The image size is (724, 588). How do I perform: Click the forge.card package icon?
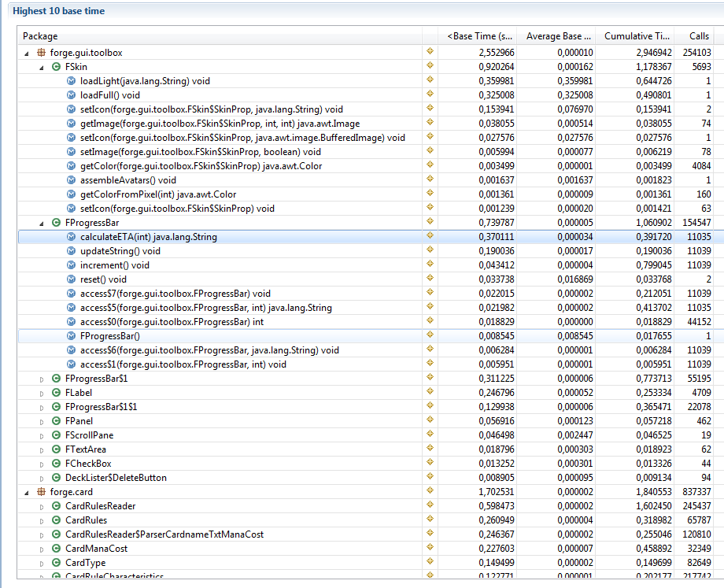(x=41, y=492)
